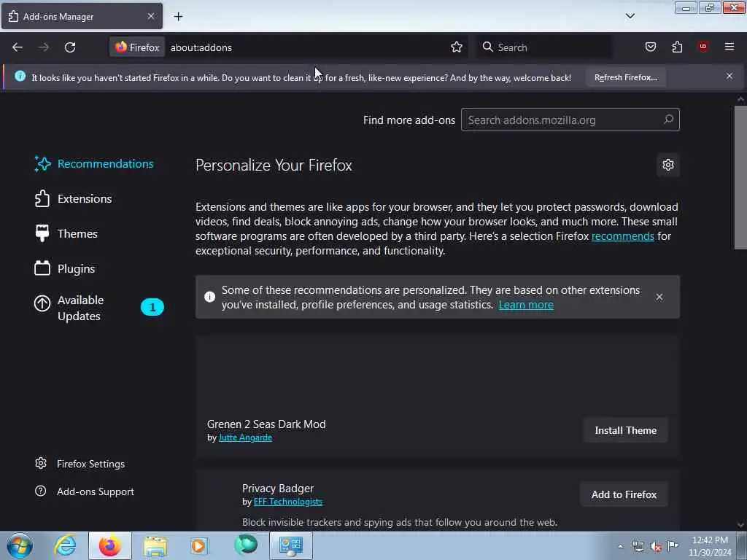Click the network tray icon
Viewport: 747px width, 560px height.
click(638, 547)
